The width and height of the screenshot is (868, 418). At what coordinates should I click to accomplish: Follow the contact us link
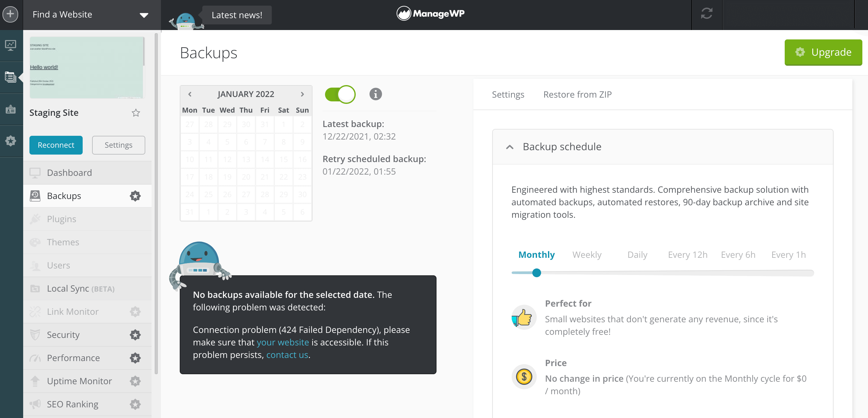pyautogui.click(x=287, y=355)
